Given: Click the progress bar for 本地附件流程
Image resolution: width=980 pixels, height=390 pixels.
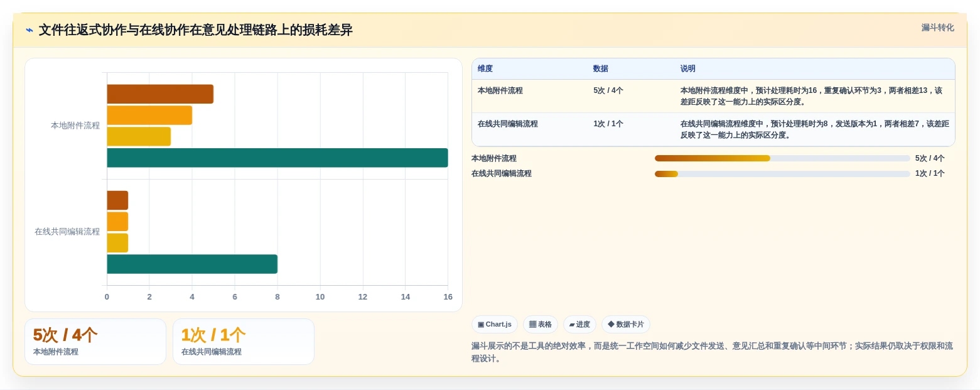Looking at the screenshot, I should click(x=782, y=158).
